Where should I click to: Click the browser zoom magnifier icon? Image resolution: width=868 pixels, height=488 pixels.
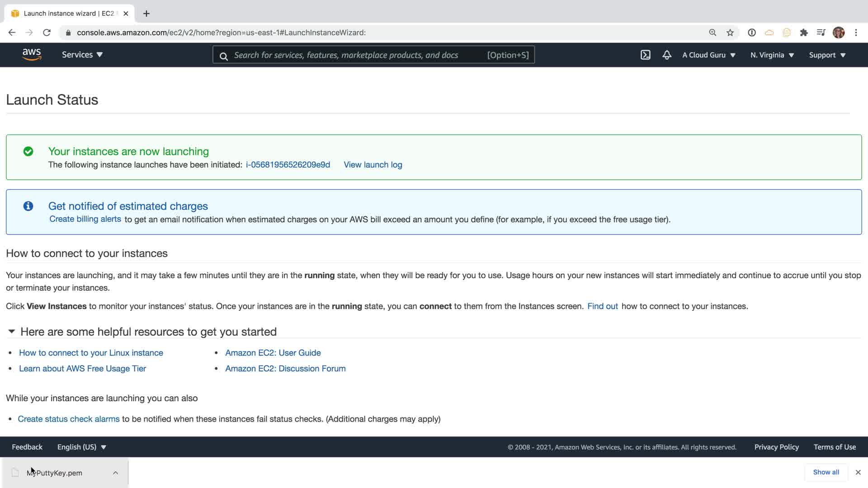pos(712,33)
